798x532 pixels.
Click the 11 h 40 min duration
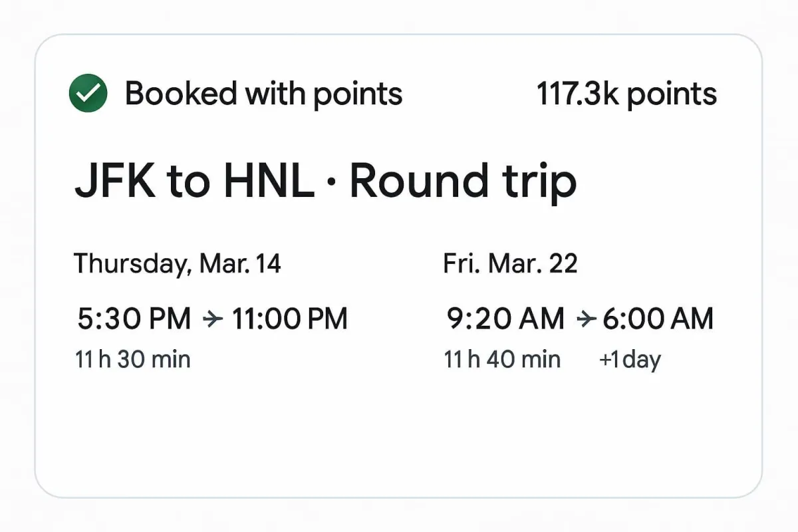click(x=502, y=360)
